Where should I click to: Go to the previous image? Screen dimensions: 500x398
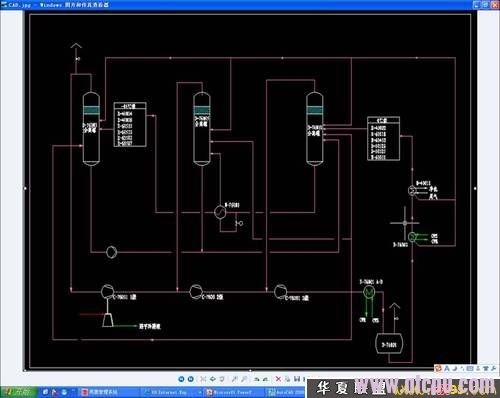181,379
